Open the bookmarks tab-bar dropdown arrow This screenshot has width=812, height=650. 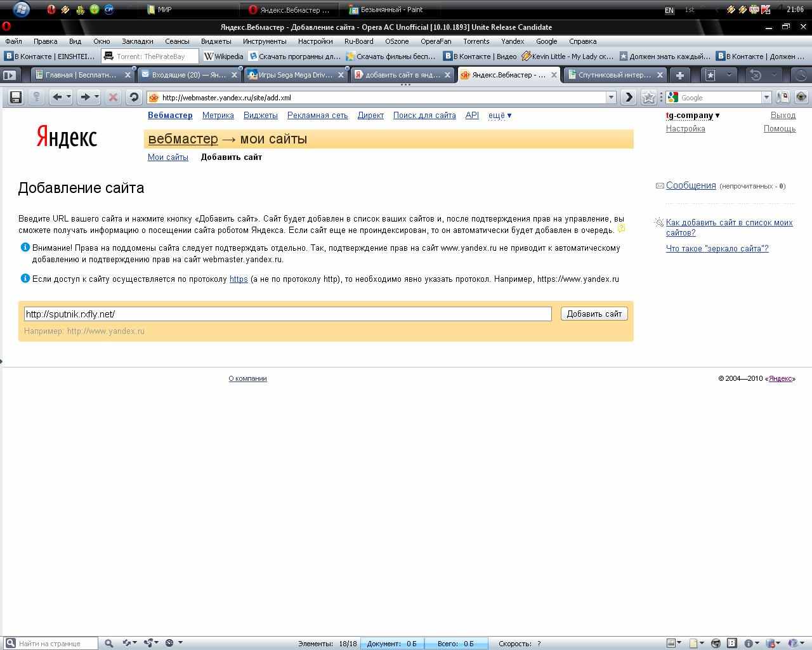coord(729,75)
